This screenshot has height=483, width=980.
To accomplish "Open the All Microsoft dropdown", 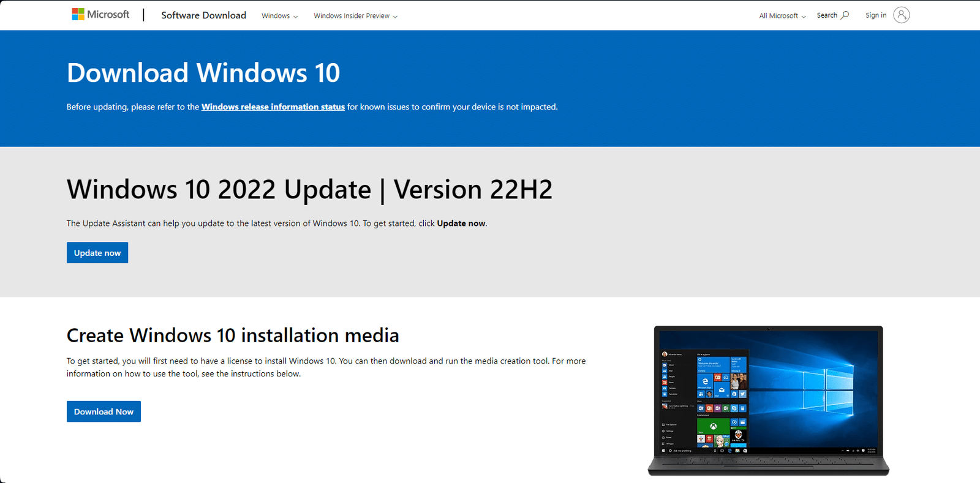I will 783,16.
